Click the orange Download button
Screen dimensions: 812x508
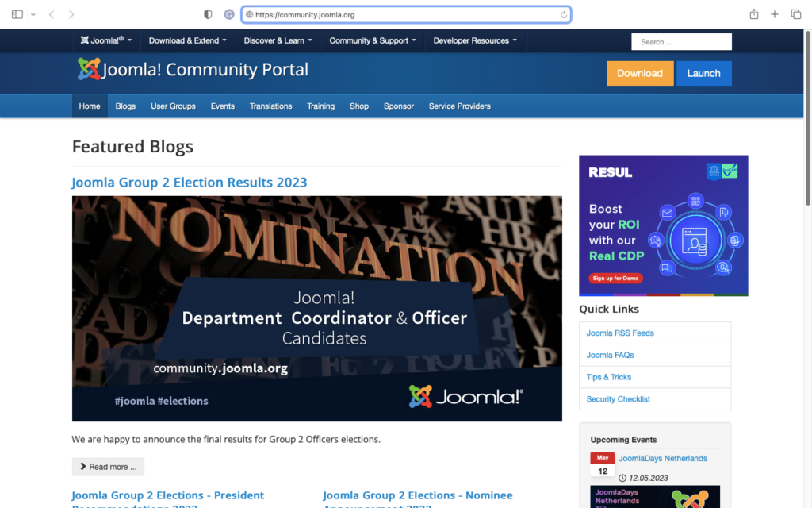point(640,73)
